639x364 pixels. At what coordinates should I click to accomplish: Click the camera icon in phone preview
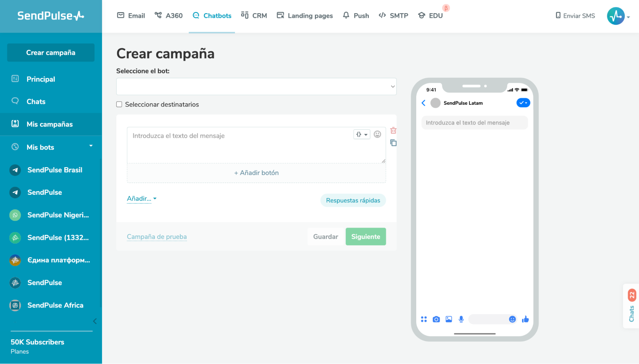[x=436, y=319]
